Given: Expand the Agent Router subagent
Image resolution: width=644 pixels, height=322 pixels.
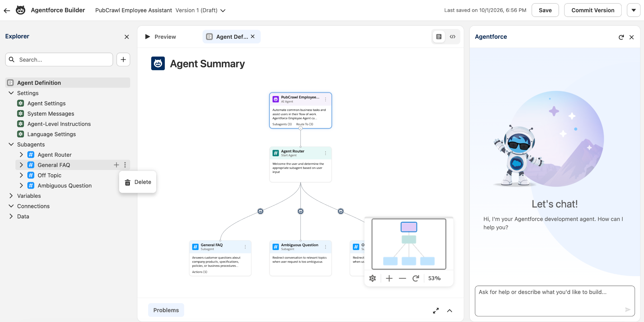Looking at the screenshot, I should pyautogui.click(x=21, y=155).
